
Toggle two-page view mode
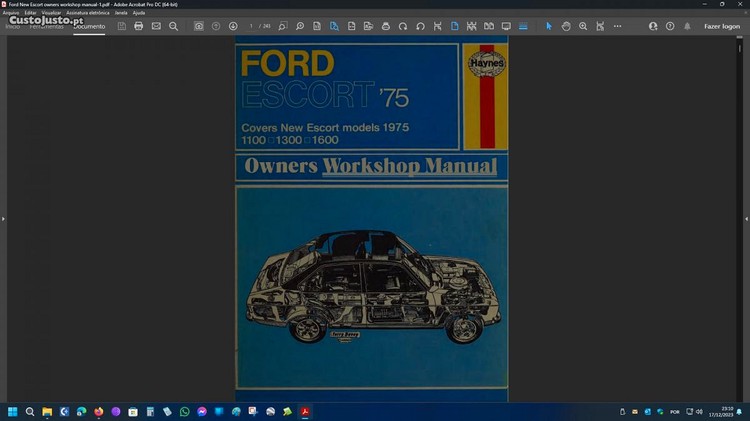(x=488, y=26)
